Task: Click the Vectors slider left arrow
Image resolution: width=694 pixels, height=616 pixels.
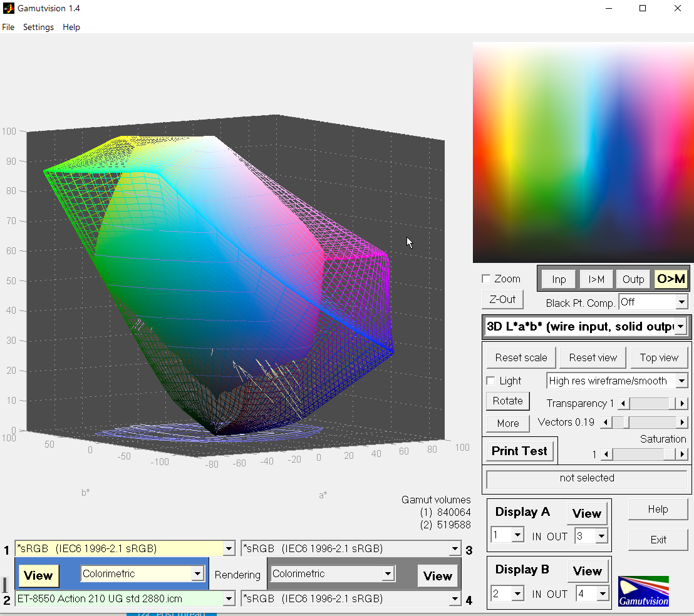Action: click(x=606, y=423)
